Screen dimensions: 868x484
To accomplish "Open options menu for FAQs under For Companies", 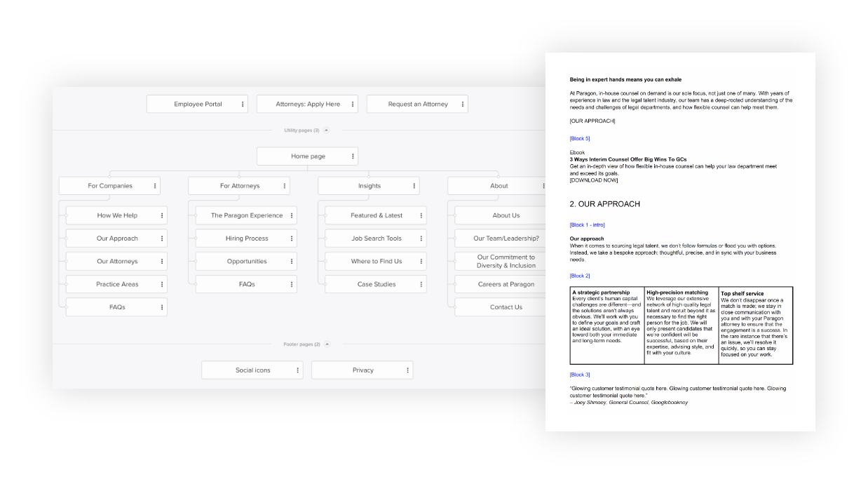I will click(162, 307).
